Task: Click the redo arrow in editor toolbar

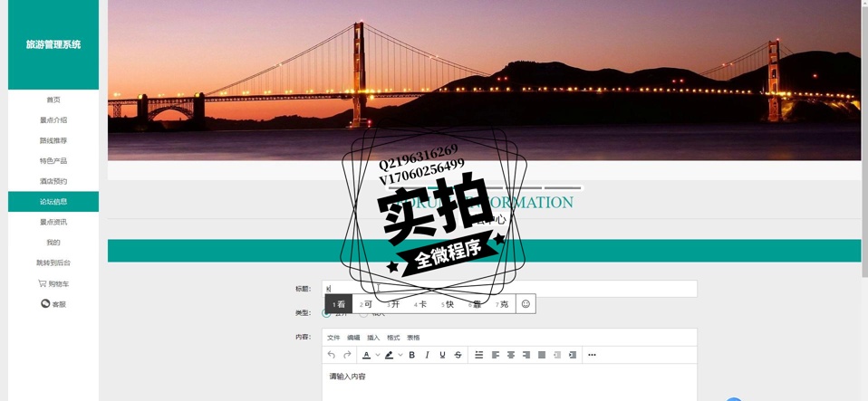Action: (x=347, y=355)
